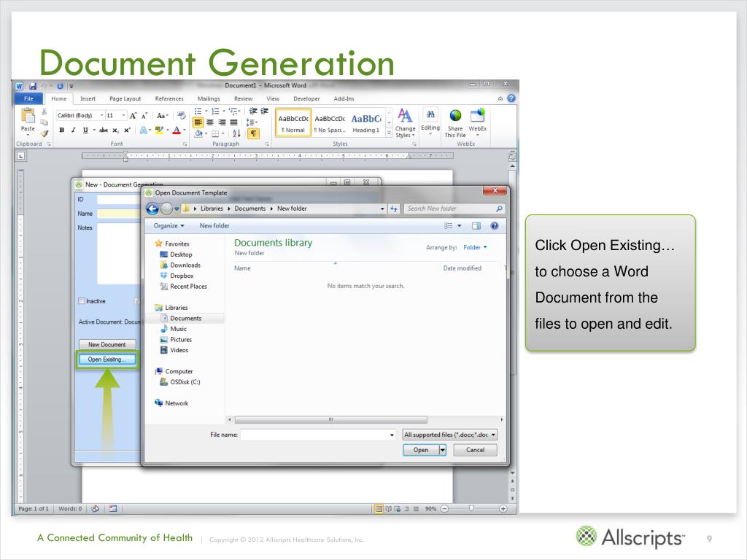This screenshot has width=747, height=560.
Task: Tick the Inactive checkbox
Action: 82,301
